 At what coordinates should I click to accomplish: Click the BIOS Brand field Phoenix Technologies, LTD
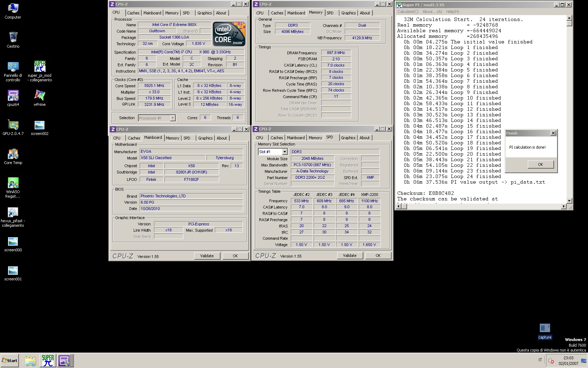[x=191, y=196]
